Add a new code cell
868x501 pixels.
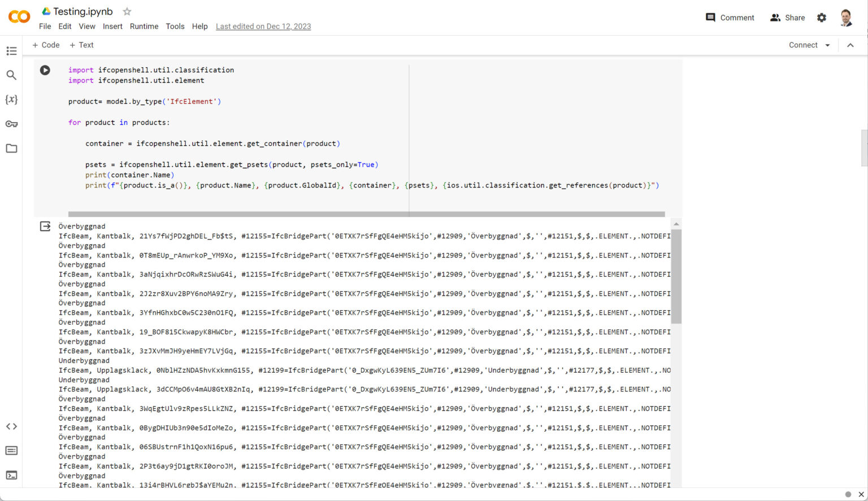coord(45,45)
